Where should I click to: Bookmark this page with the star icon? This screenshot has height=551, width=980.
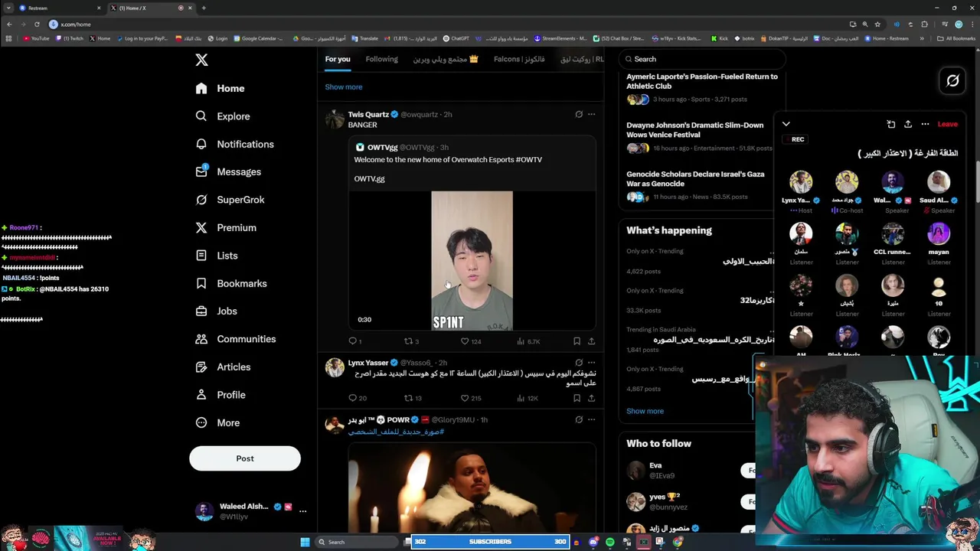pos(877,24)
